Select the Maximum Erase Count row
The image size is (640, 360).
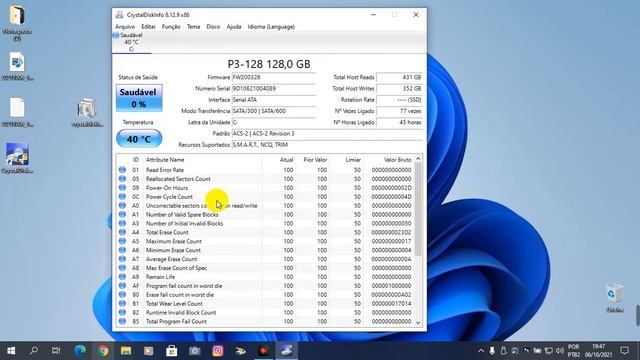point(265,241)
